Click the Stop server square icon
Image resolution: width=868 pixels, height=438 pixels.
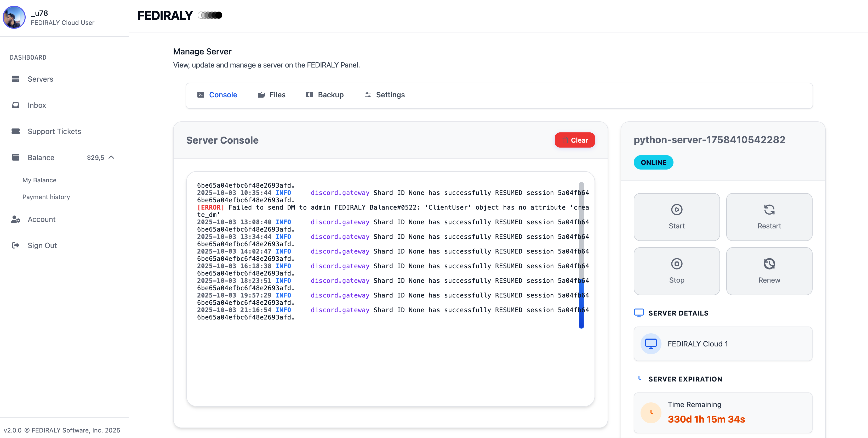click(x=677, y=264)
